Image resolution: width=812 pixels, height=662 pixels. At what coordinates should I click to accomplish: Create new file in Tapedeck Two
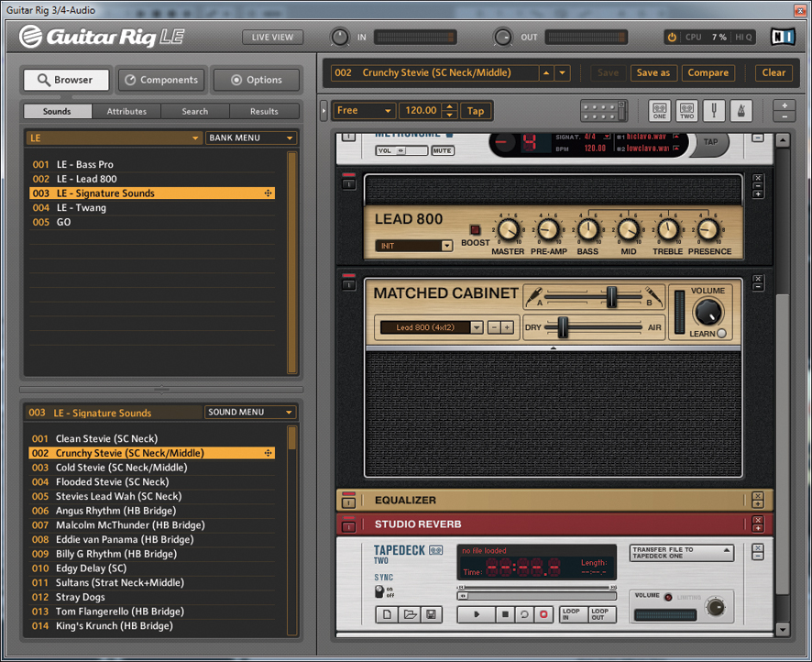coord(387,614)
